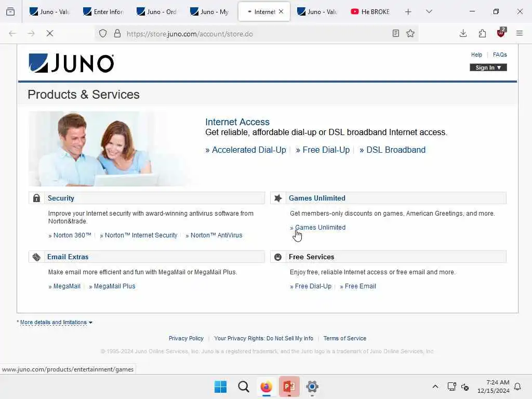The height and width of the screenshot is (399, 532).
Task: Open the Privacy Policy link
Action: tap(187, 338)
